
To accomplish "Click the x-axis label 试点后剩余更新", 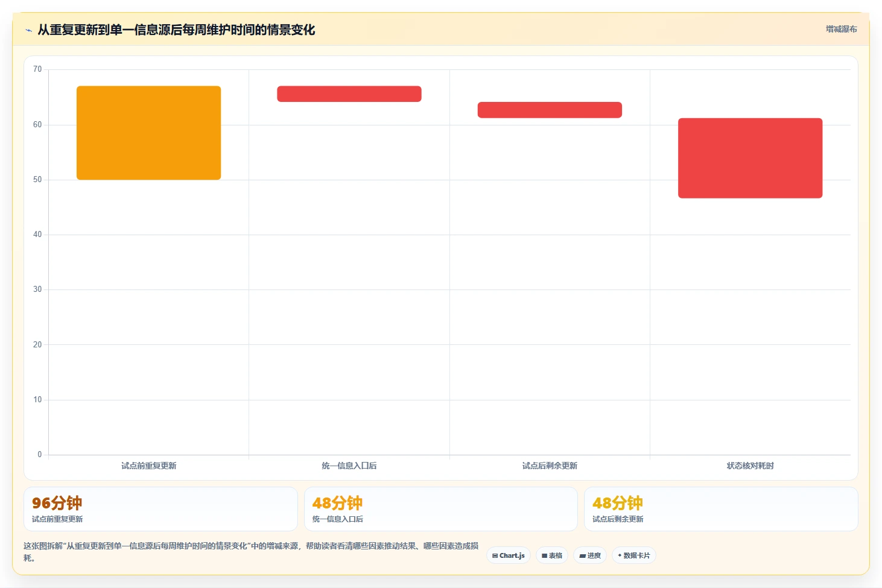I will point(550,466).
